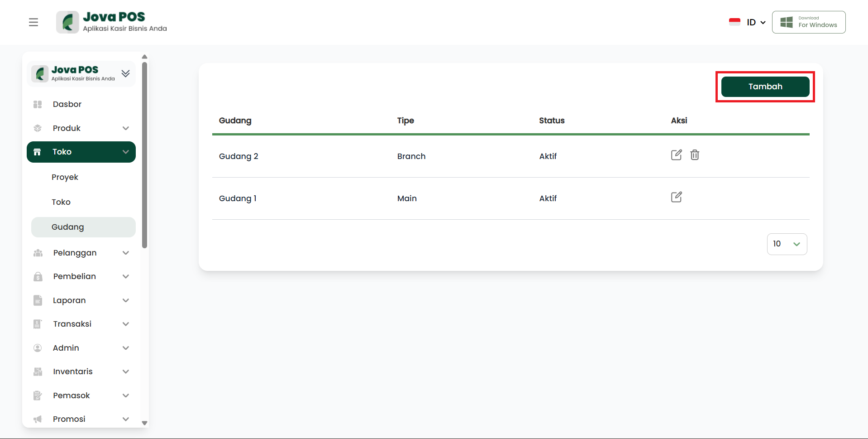Select Proyek in the sidebar submenu
Screen dimensions: 868x439
coord(65,177)
